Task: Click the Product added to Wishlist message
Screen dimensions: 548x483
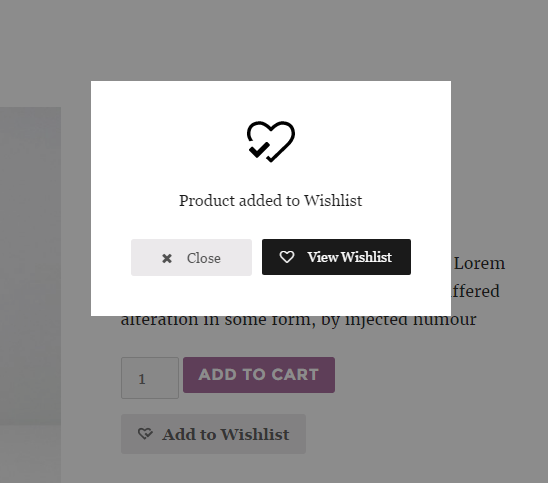Action: (271, 201)
